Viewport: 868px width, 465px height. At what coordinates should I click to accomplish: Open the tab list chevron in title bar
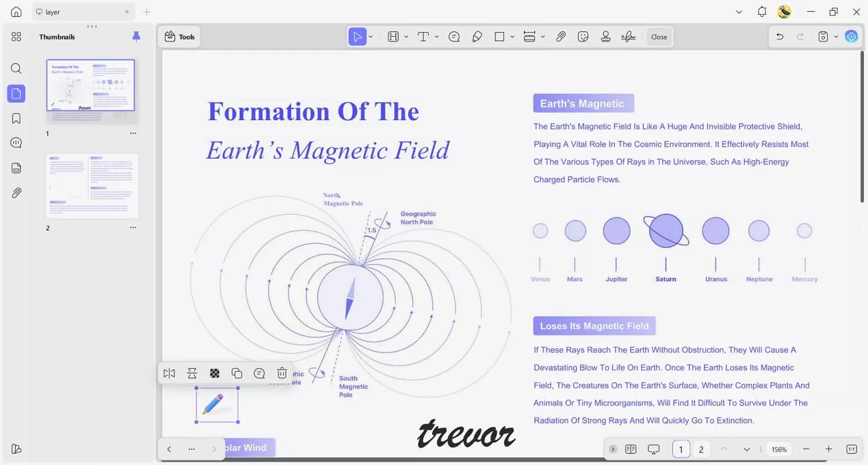[x=738, y=12]
